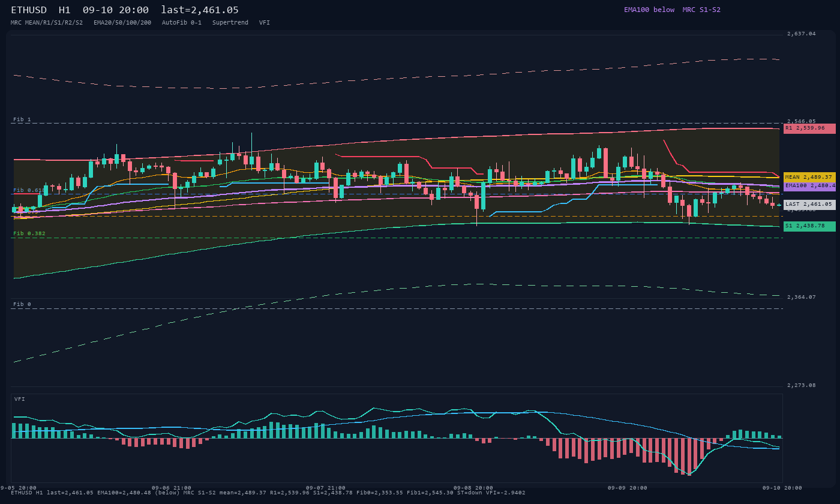Click the Supertrend indicator label
The image size is (840, 504).
pyautogui.click(x=230, y=22)
